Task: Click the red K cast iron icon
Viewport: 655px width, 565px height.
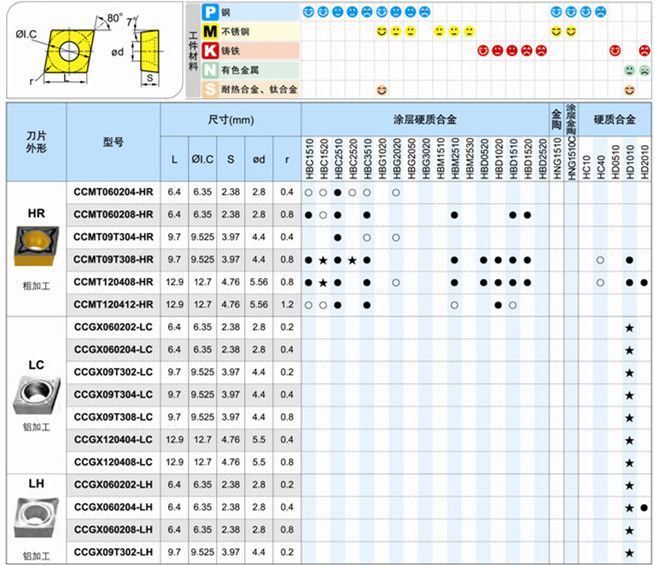Action: (210, 50)
